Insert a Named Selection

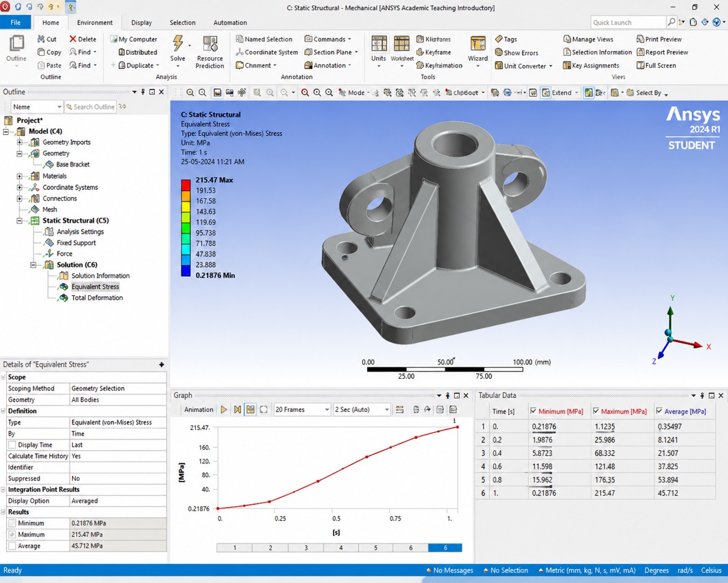(264, 39)
